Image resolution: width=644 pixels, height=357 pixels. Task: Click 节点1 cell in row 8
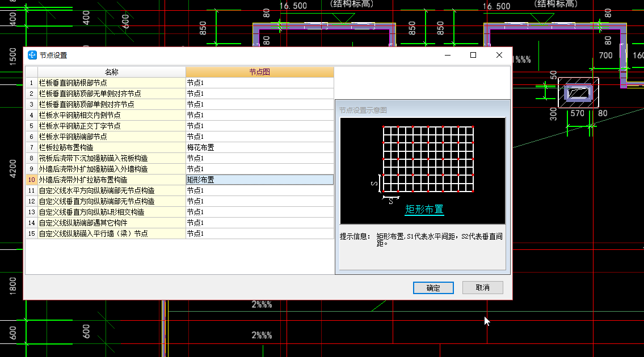click(x=259, y=159)
